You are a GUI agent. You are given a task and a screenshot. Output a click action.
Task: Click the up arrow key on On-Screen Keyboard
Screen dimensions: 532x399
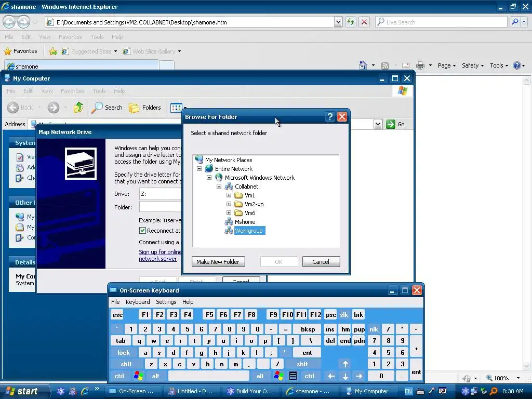[345, 364]
